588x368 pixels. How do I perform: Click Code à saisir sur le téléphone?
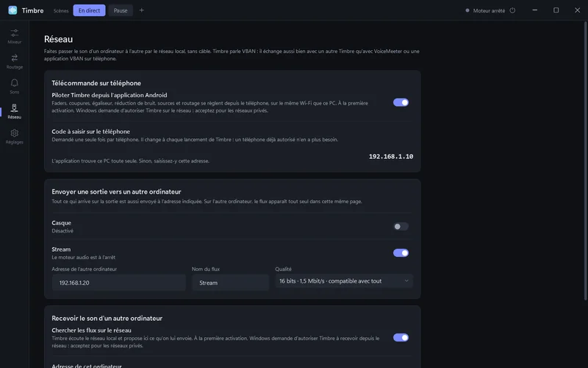(90, 132)
